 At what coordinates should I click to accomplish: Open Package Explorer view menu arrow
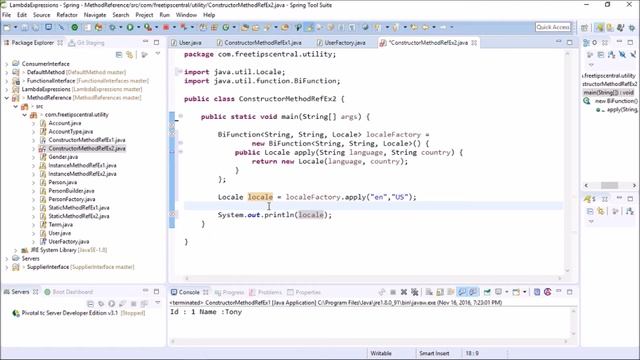click(158, 54)
